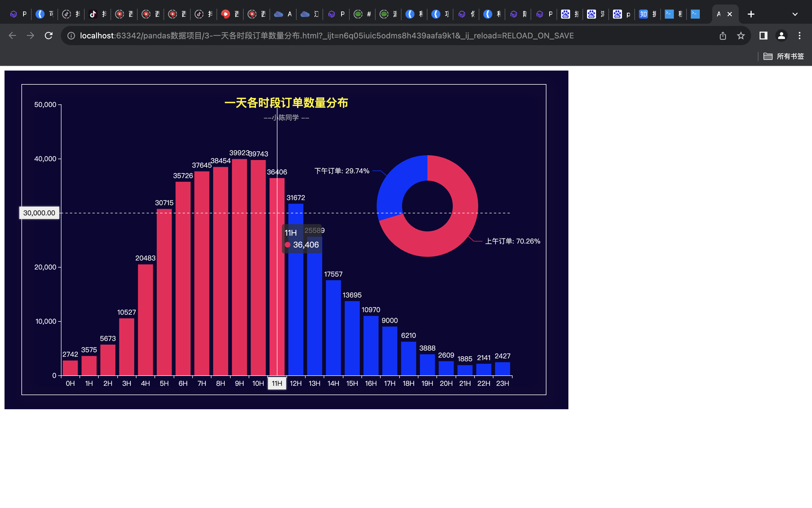The image size is (812, 508).
Task: Click the red bar labeled 30715
Action: (x=164, y=292)
